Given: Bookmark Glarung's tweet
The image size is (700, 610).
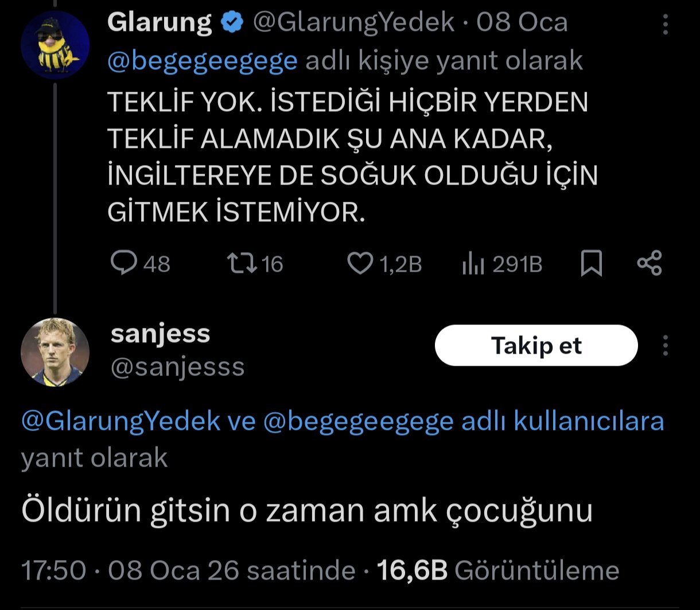Looking at the screenshot, I should (592, 264).
